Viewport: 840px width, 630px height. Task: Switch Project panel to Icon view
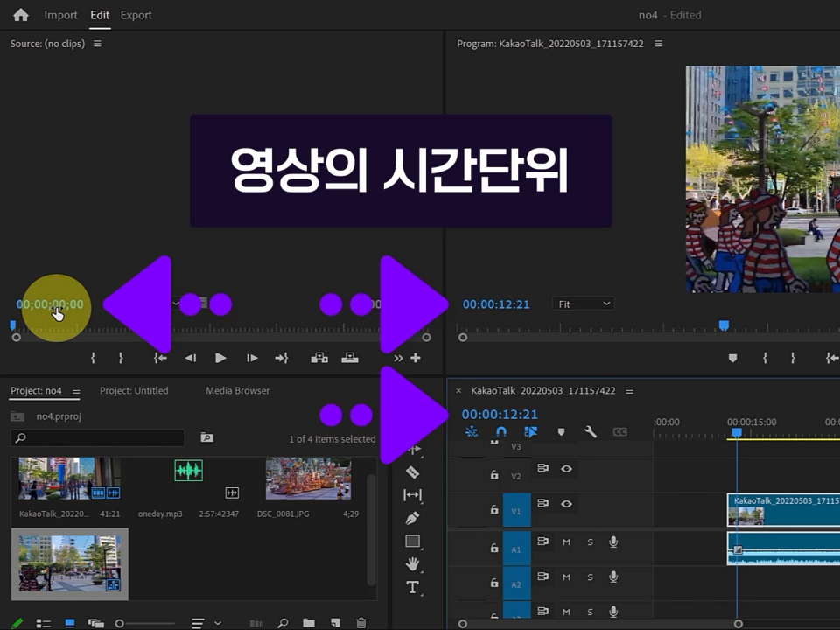click(70, 623)
